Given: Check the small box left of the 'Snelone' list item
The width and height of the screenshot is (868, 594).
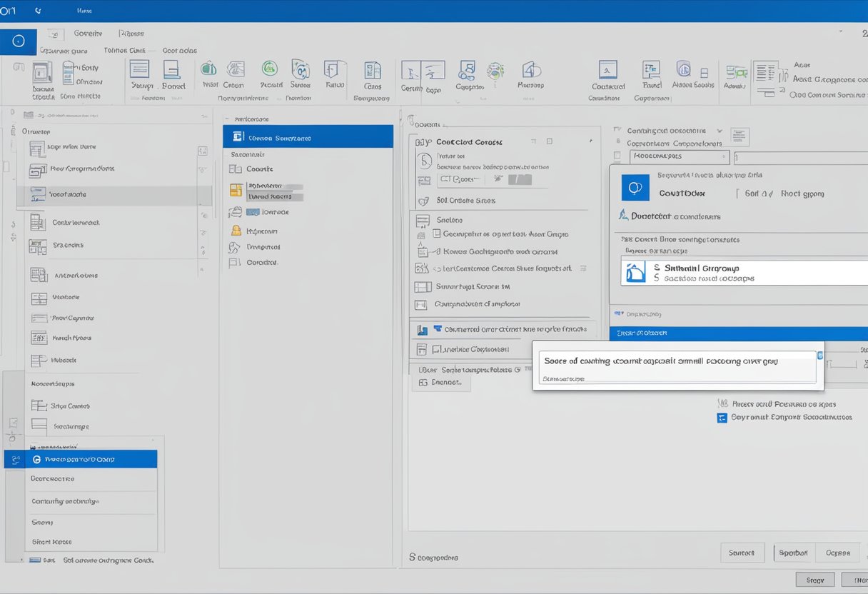Looking at the screenshot, I should pos(423,220).
